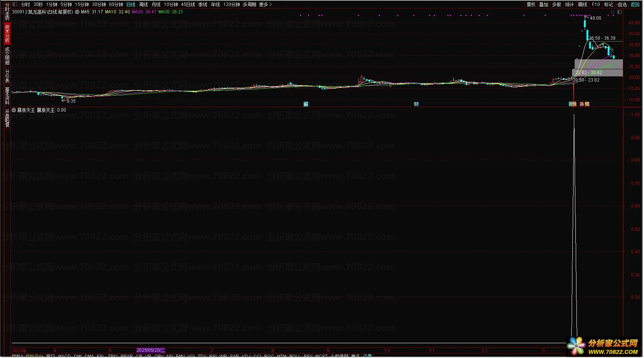Click the MA5: 31.17 label
Viewport: 644px width, 358px height.
pyautogui.click(x=92, y=12)
